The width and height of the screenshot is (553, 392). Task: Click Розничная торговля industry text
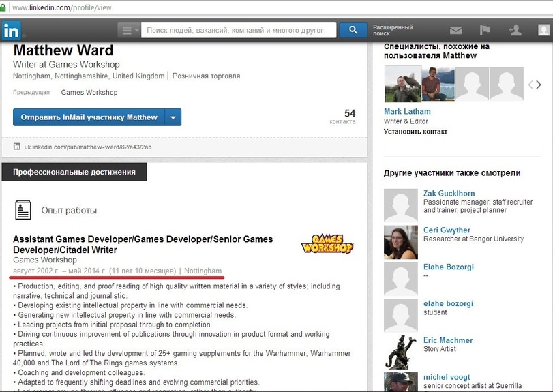[206, 76]
